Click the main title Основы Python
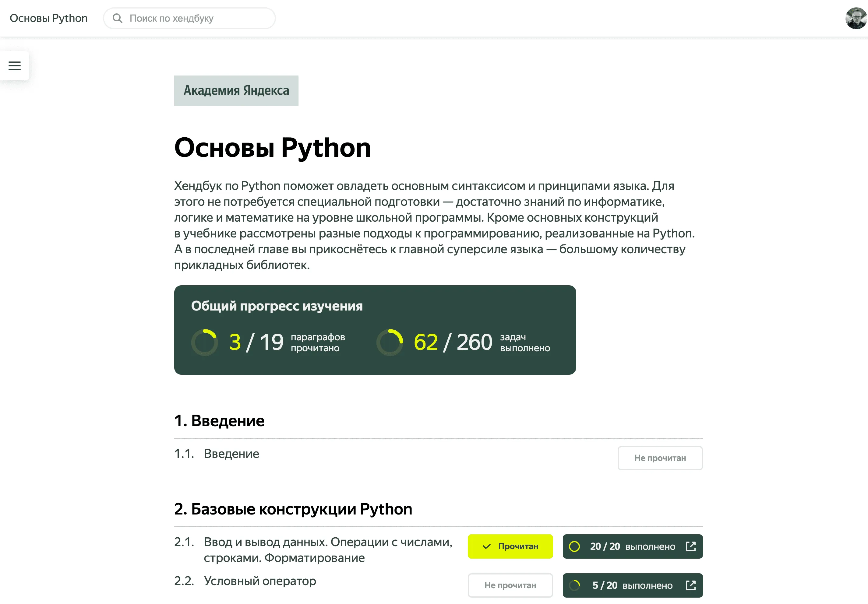The height and width of the screenshot is (604, 868). [x=272, y=147]
